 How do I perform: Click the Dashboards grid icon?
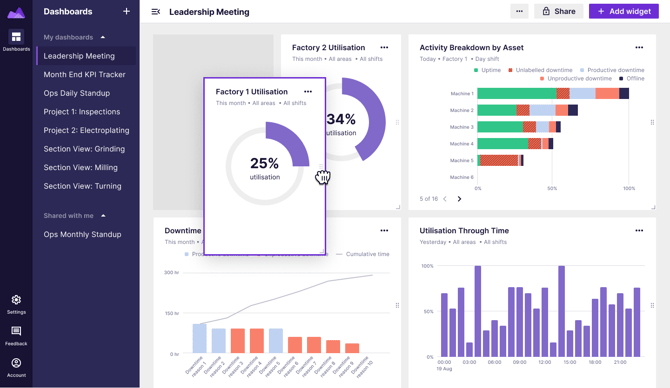click(x=16, y=37)
